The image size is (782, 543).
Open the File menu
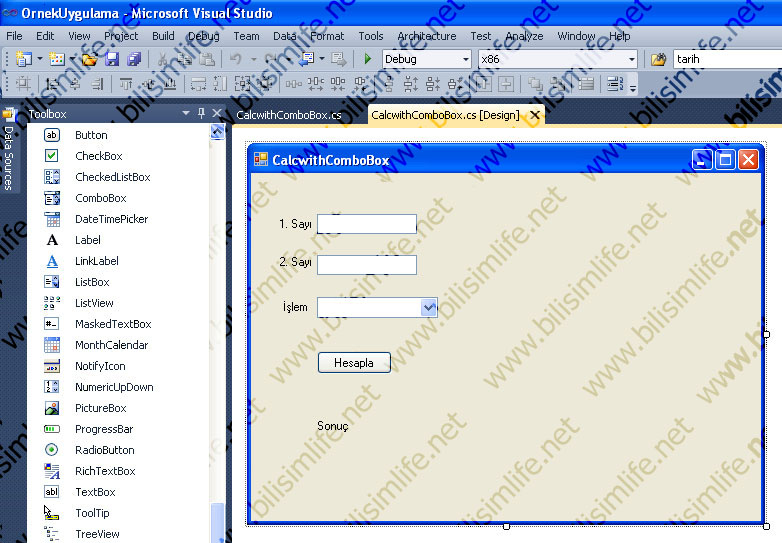tap(14, 36)
